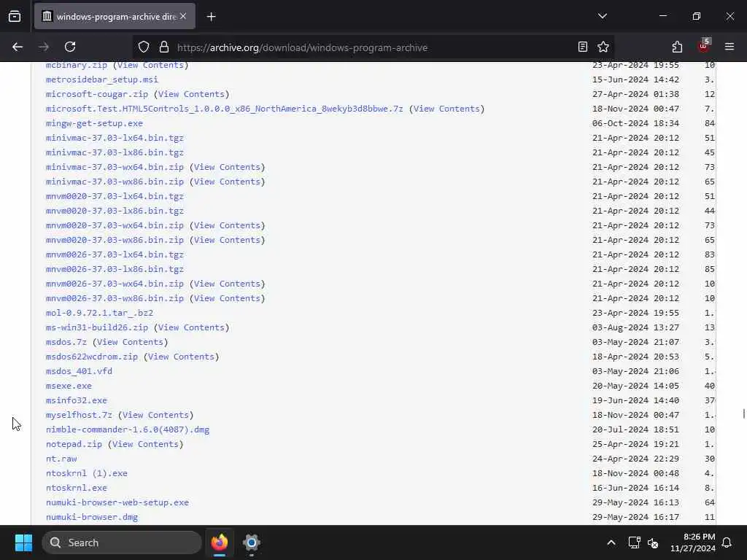Open the microsoft-cougar.zip link
747x560 pixels.
tap(97, 94)
